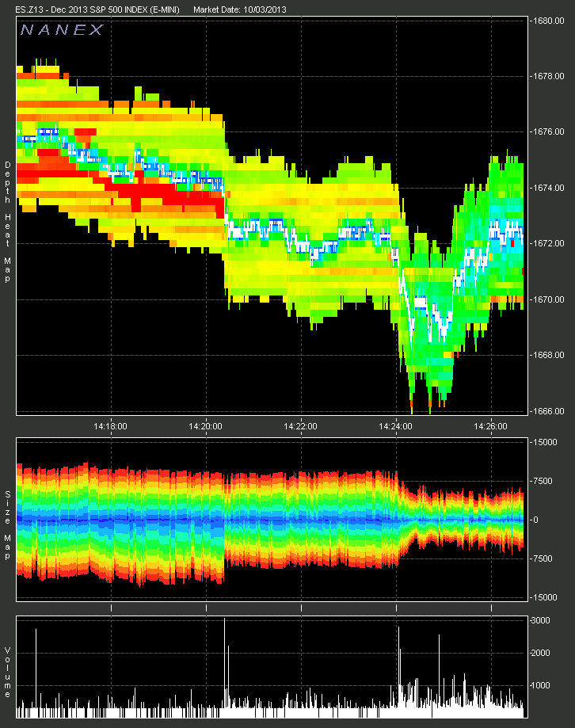Click the 3000 Volume axis label
The height and width of the screenshot is (728, 575).
click(541, 621)
